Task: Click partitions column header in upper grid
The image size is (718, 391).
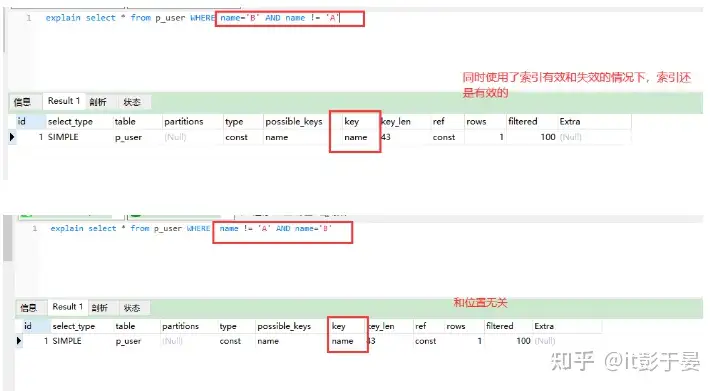Action: point(192,121)
